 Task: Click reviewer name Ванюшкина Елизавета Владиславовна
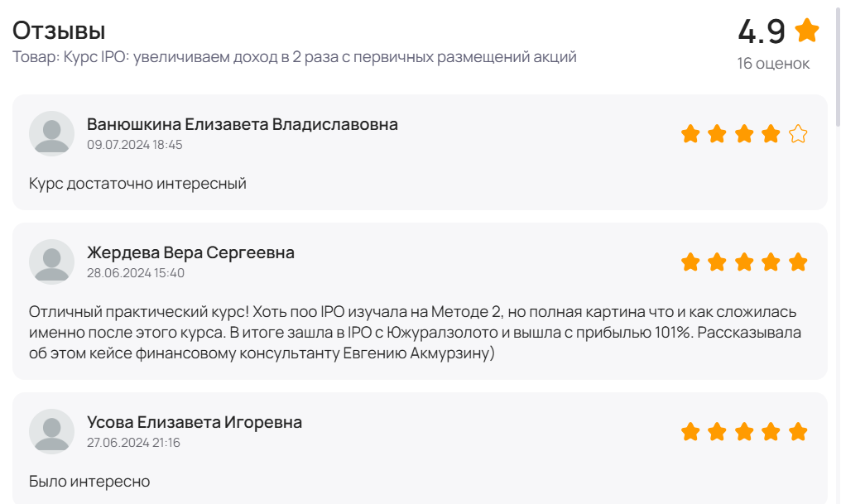(x=242, y=124)
